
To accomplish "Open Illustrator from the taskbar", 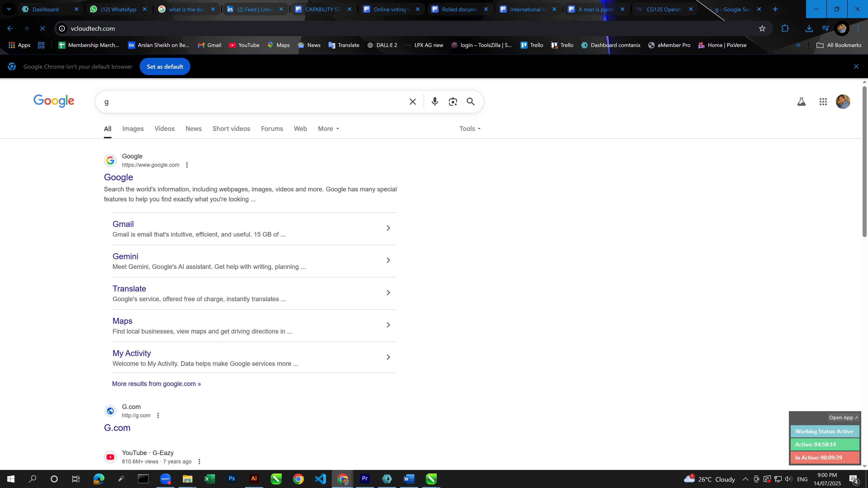I will [x=254, y=479].
